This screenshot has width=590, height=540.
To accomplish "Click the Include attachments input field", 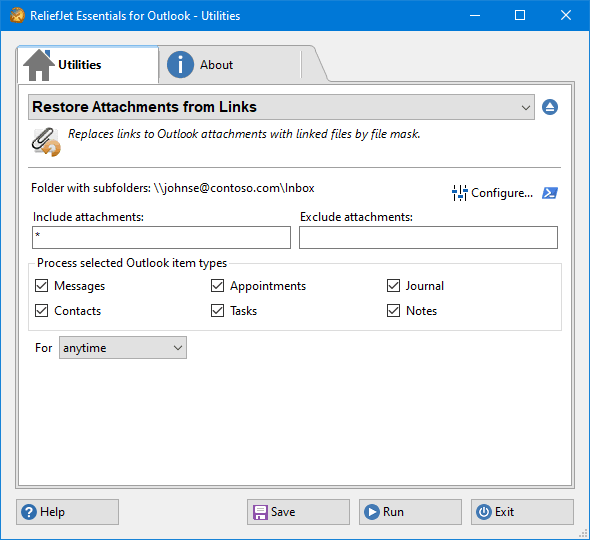I will (x=161, y=237).
